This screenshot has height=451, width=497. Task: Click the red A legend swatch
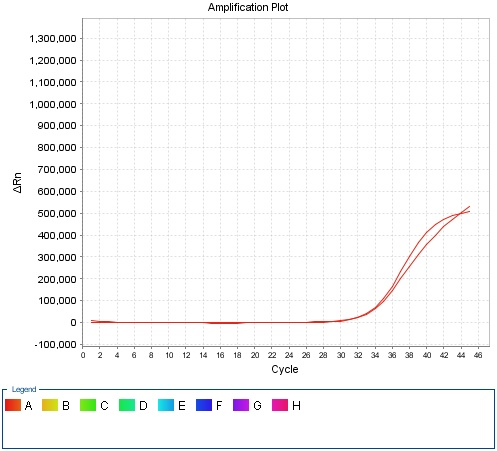point(13,405)
